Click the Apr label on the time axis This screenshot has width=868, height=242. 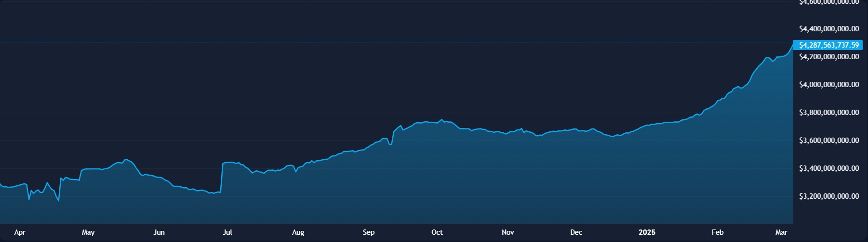[20, 232]
